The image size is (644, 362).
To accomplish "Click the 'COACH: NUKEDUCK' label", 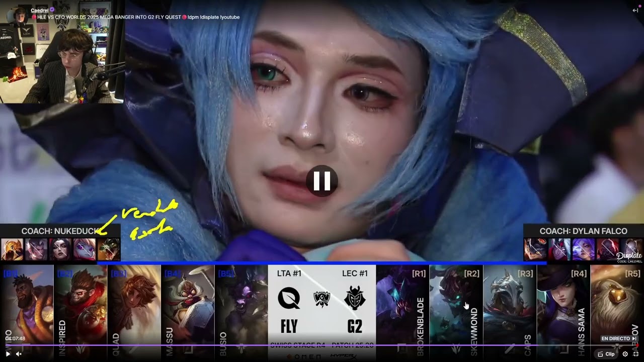I will pyautogui.click(x=60, y=231).
